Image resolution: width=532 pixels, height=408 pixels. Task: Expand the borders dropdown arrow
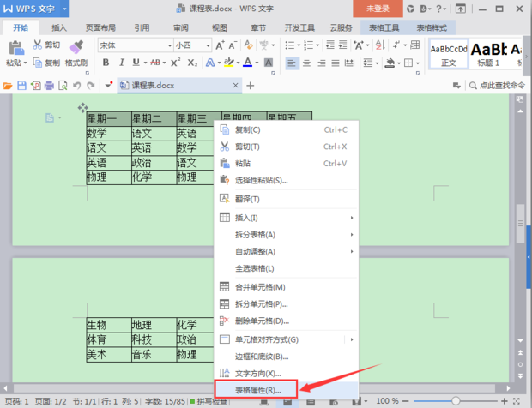click(418, 63)
